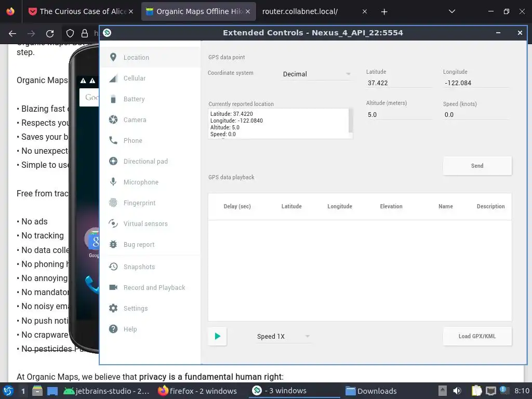This screenshot has height=399, width=532.
Task: Open Coordinate system Decimal dropdown
Action: 317,74
